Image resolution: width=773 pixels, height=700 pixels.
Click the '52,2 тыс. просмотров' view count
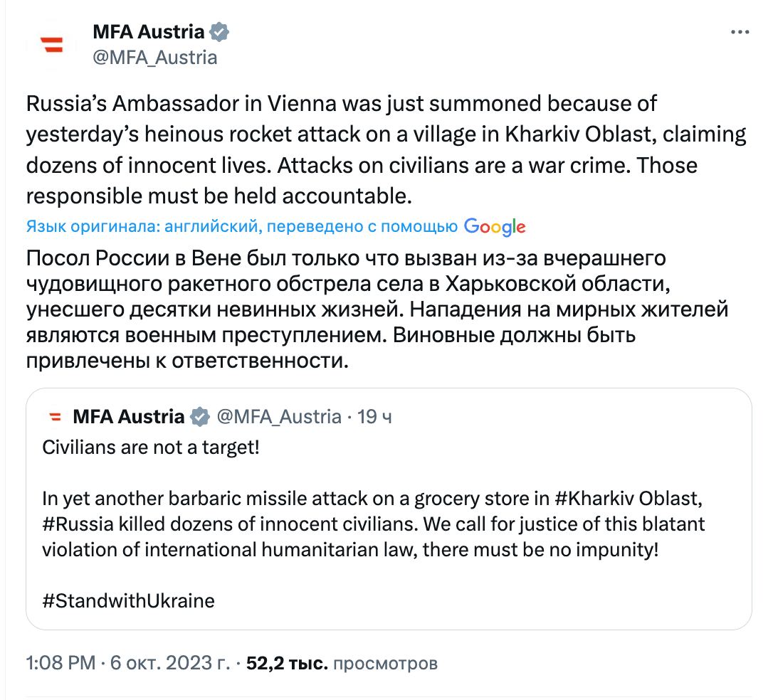(x=342, y=664)
